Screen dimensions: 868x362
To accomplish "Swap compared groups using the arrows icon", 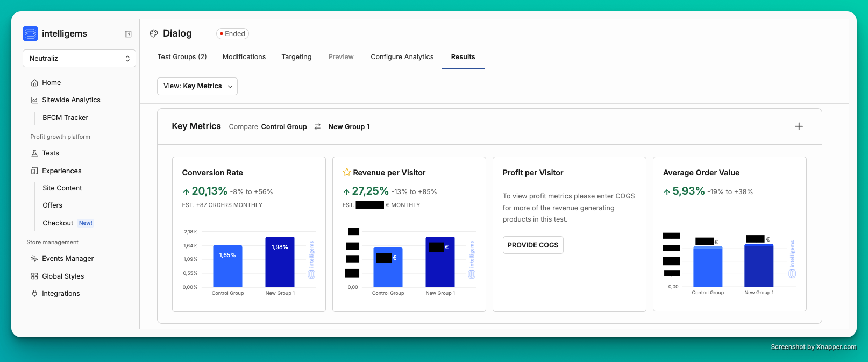I will pyautogui.click(x=317, y=127).
